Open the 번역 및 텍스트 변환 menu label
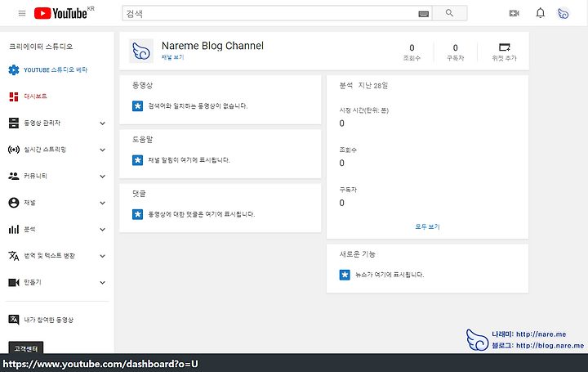The height and width of the screenshot is (372, 588). (50, 256)
